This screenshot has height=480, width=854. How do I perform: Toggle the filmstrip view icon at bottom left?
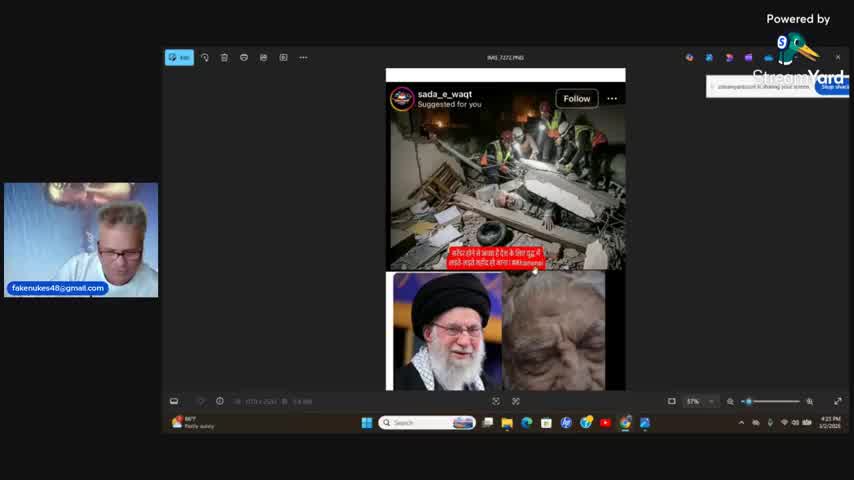[174, 401]
